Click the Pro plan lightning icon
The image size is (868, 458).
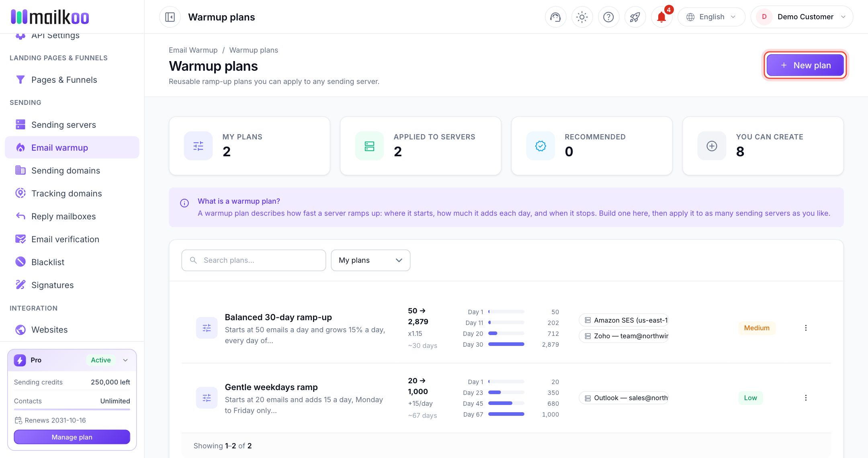[20, 360]
